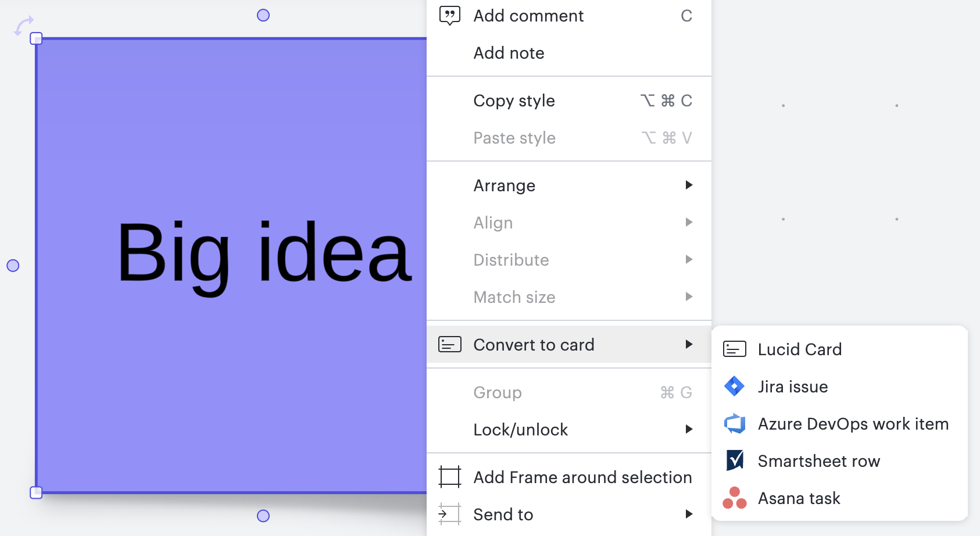Expand the Arrange submenu

(x=689, y=185)
